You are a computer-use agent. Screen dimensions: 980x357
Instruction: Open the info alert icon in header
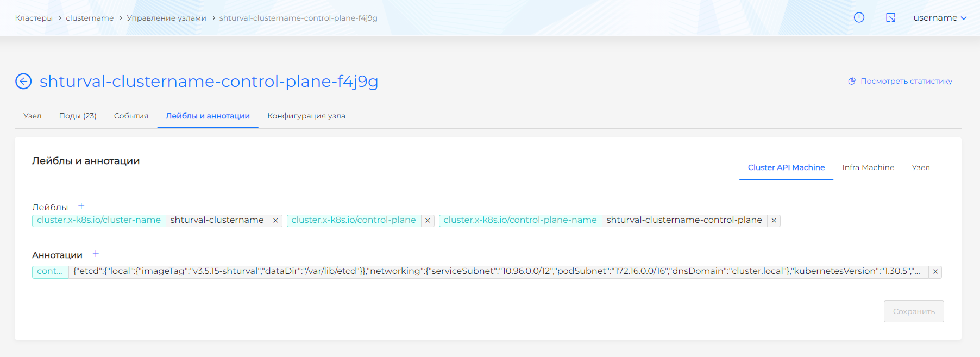tap(859, 17)
